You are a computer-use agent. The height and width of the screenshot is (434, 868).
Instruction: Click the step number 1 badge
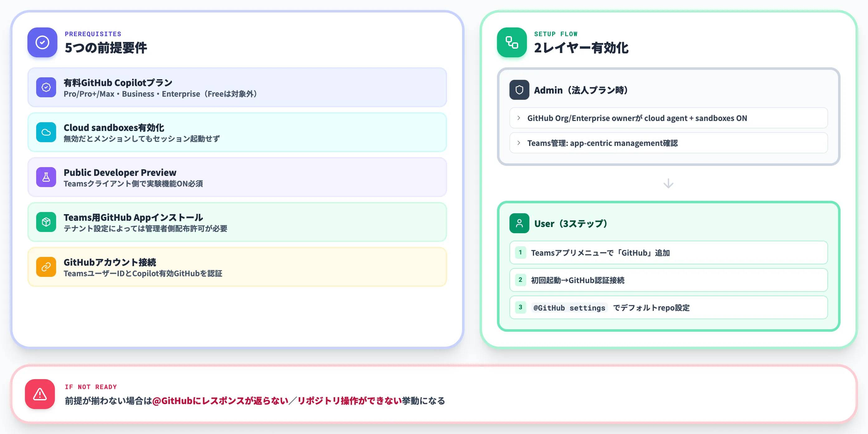tap(520, 252)
